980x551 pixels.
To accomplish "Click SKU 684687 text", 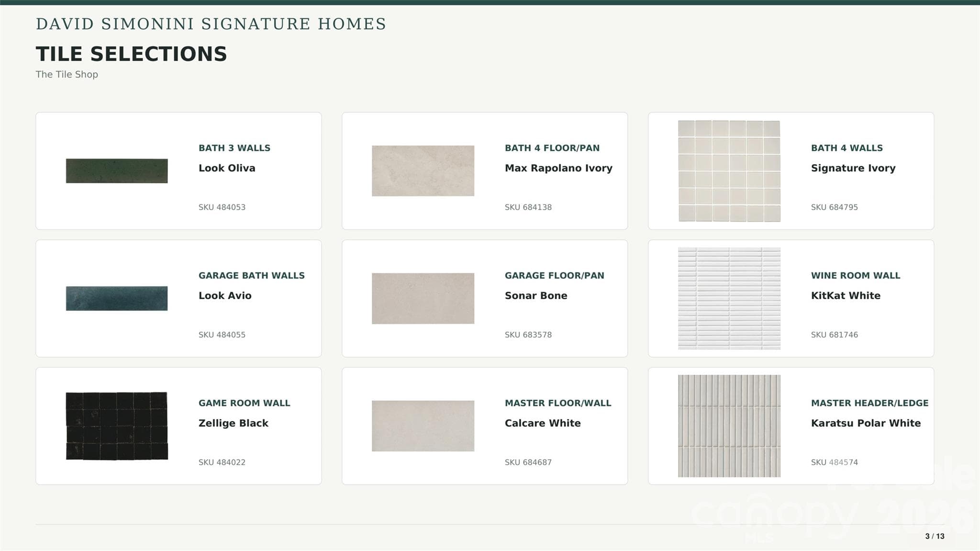I will click(528, 462).
